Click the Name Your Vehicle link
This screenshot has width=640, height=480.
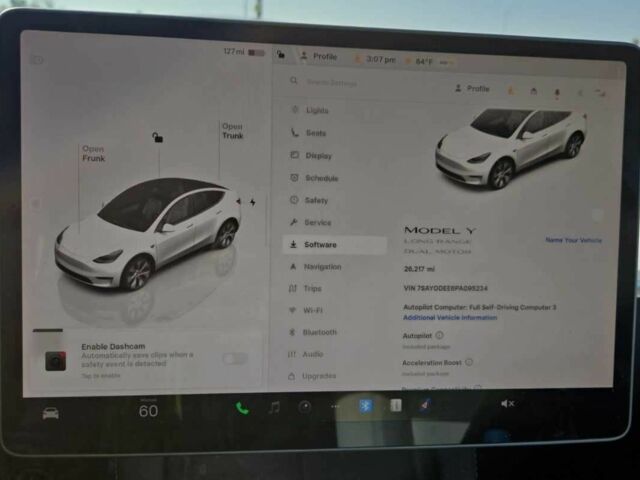point(573,240)
